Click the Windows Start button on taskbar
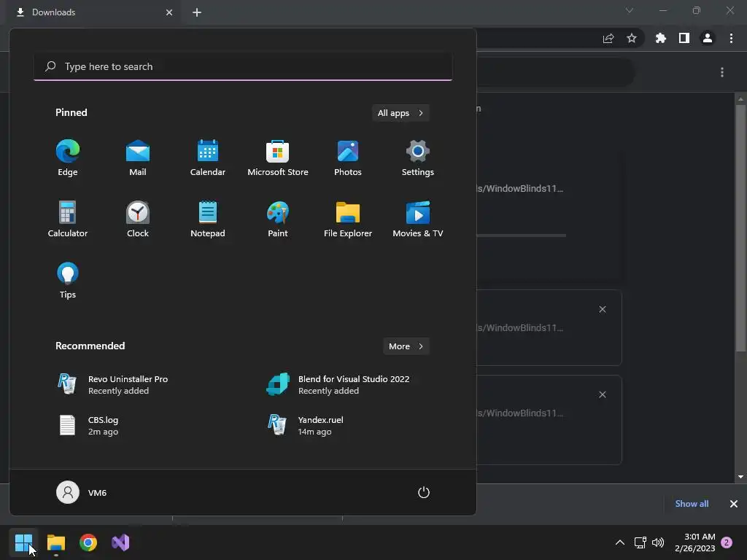The image size is (747, 560). point(23,542)
